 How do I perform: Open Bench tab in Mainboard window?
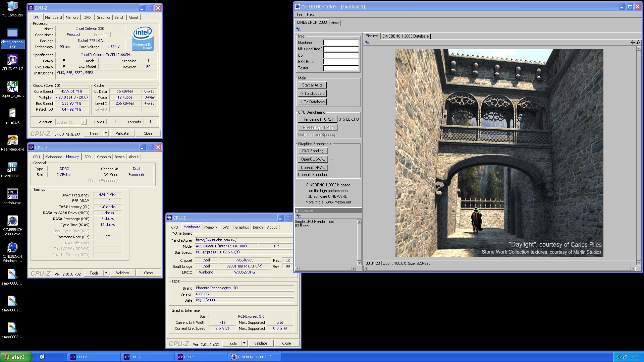(258, 227)
